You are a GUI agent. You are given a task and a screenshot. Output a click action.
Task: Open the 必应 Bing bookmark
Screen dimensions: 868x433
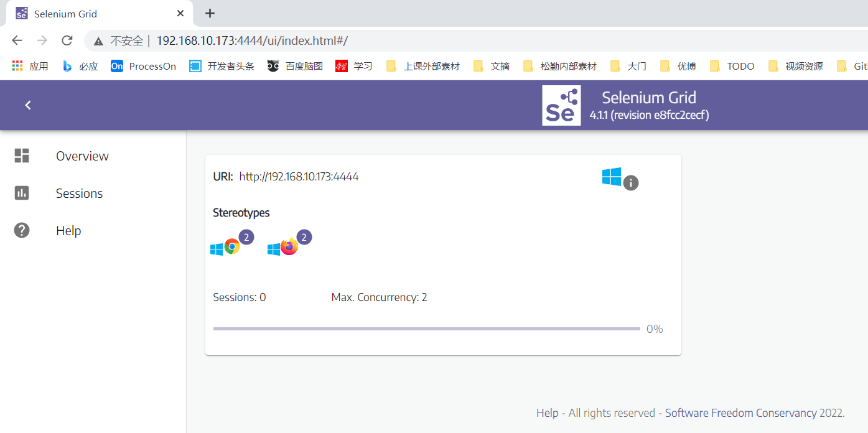(x=80, y=66)
